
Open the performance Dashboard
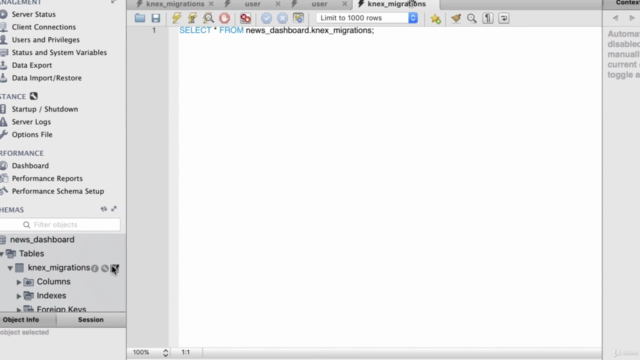[x=30, y=166]
